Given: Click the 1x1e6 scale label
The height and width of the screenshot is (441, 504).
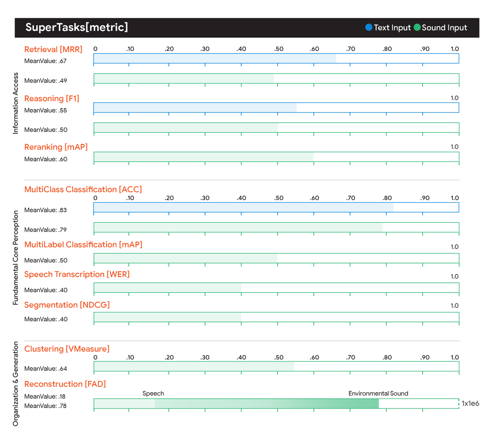Looking at the screenshot, I should tap(470, 403).
